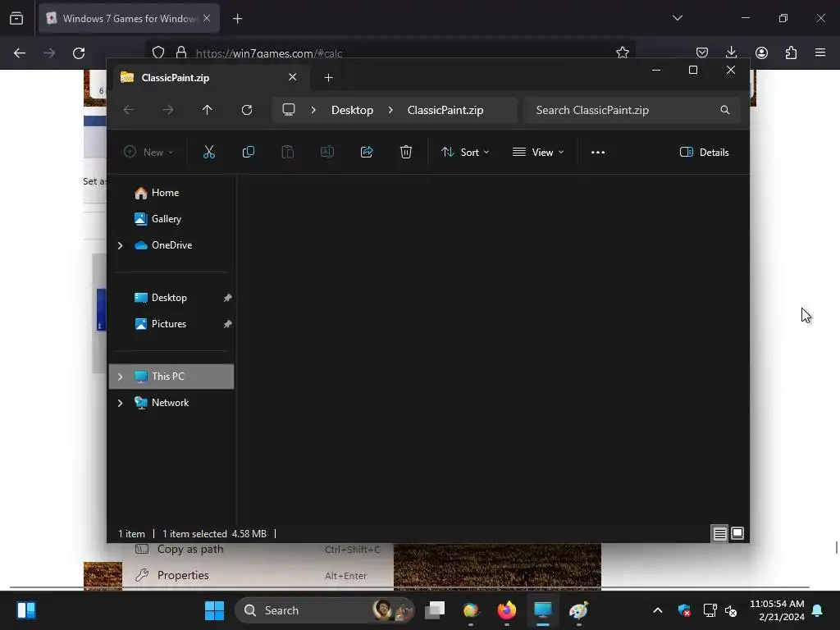Select Network in navigation pane
The image size is (840, 630).
[171, 403]
